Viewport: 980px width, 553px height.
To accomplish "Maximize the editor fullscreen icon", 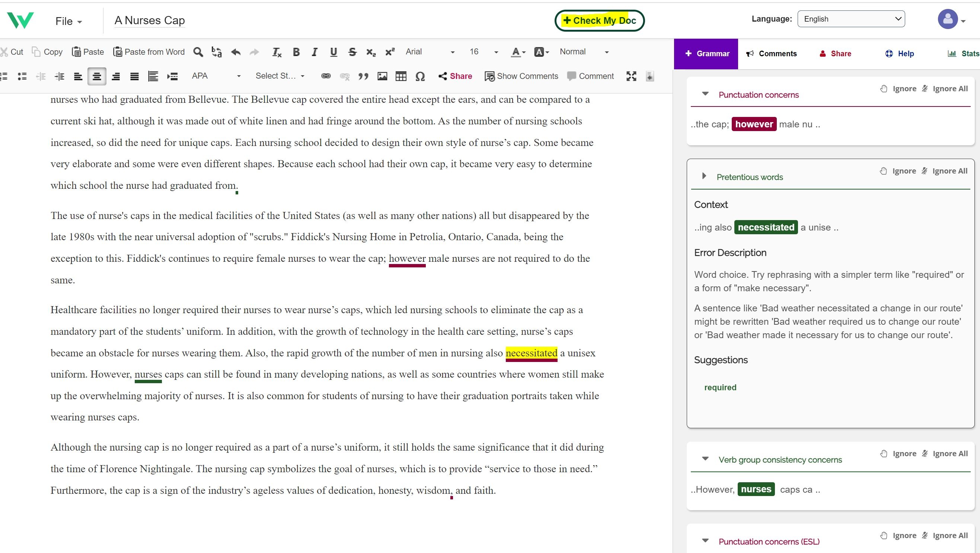I will point(631,76).
